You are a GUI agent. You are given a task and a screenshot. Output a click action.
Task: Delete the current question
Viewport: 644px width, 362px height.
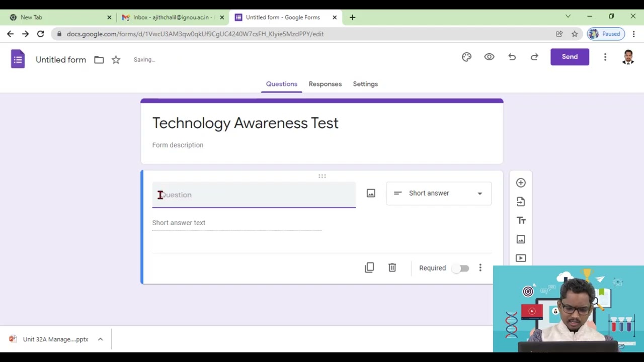pos(392,267)
